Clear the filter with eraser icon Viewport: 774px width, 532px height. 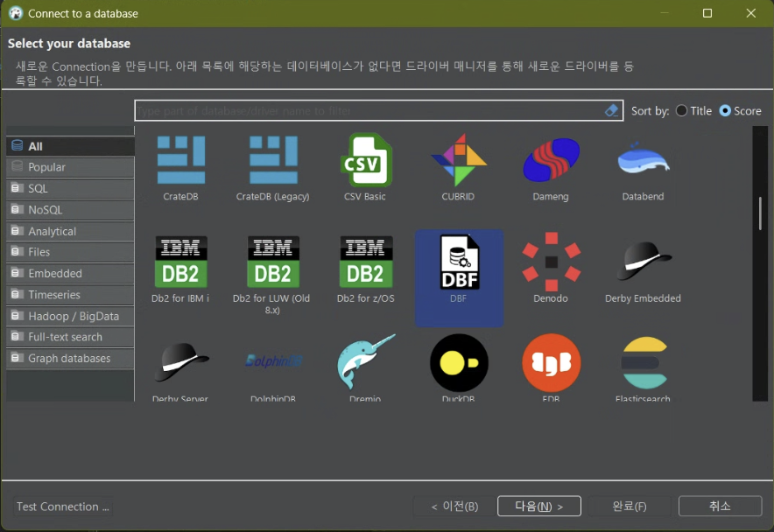[611, 110]
